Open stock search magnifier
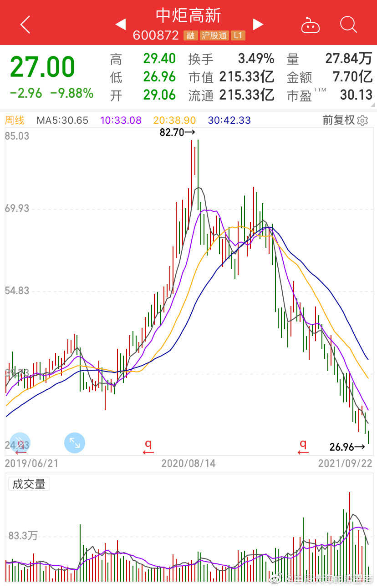This screenshot has width=377, height=588. (348, 25)
